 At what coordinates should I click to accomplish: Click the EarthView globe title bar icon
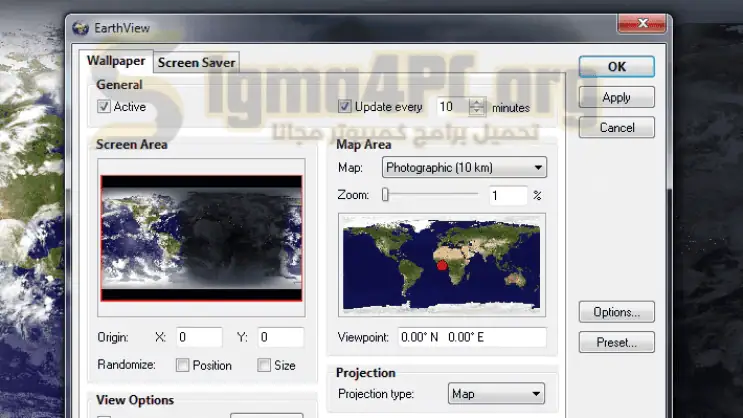click(81, 28)
